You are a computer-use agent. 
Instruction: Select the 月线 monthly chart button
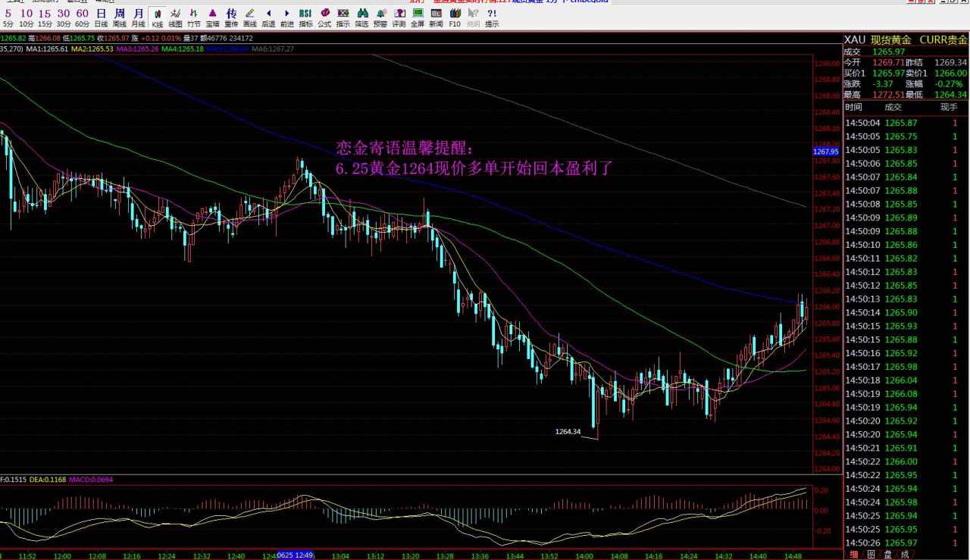pyautogui.click(x=138, y=17)
